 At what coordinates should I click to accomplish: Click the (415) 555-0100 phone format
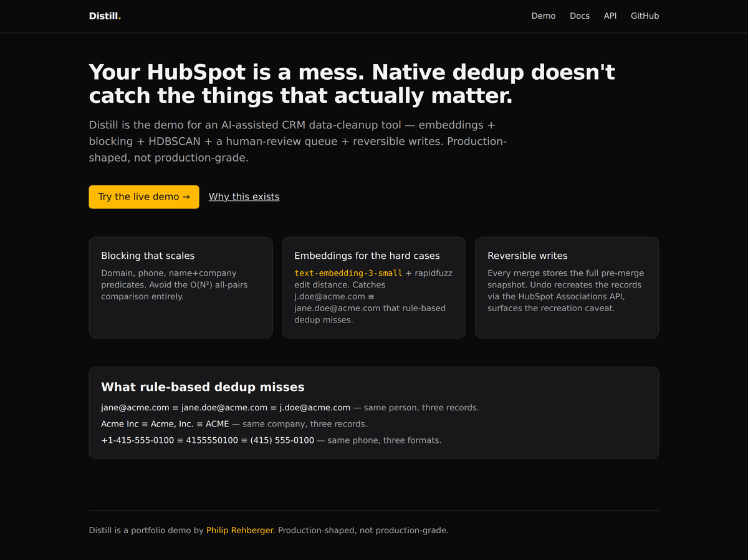[282, 440]
